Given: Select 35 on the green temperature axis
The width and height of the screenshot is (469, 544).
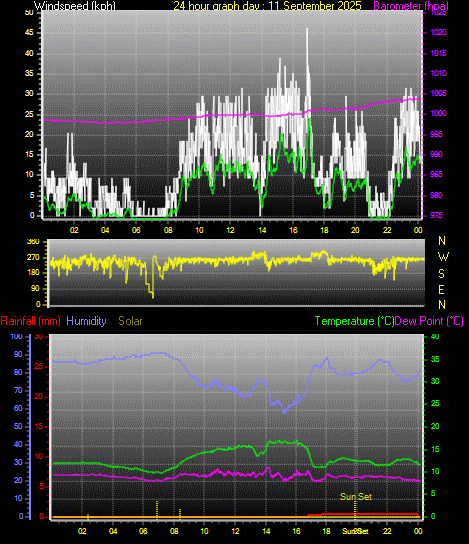Looking at the screenshot, I should point(435,359).
